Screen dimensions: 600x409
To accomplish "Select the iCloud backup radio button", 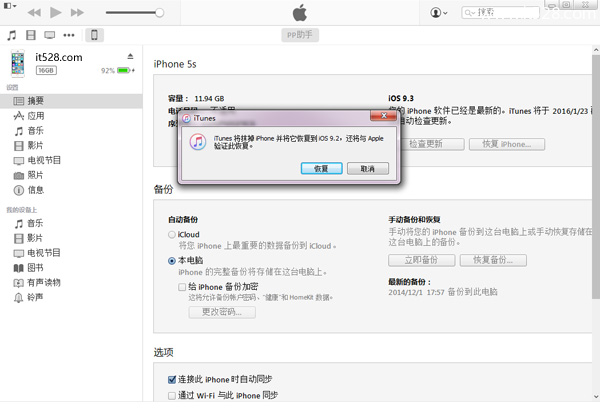I will [x=172, y=235].
